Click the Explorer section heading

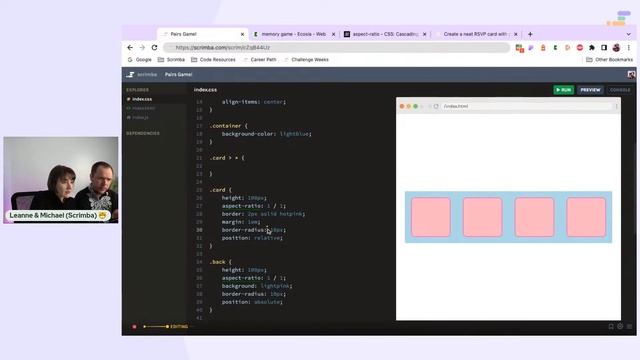[138, 90]
